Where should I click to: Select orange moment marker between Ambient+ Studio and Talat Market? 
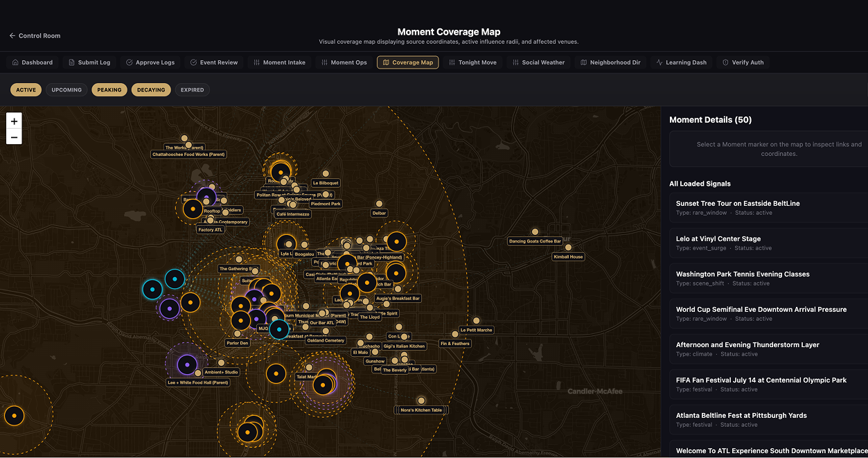tap(276, 373)
